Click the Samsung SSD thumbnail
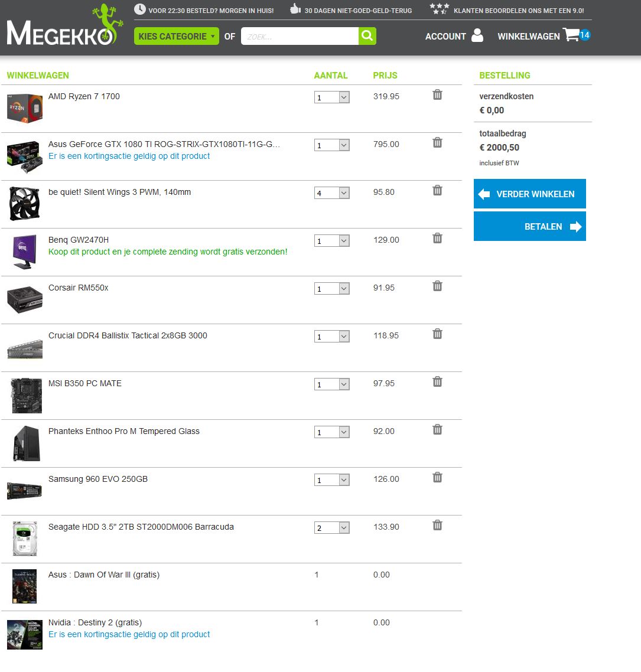This screenshot has width=641, height=672. (x=24, y=491)
